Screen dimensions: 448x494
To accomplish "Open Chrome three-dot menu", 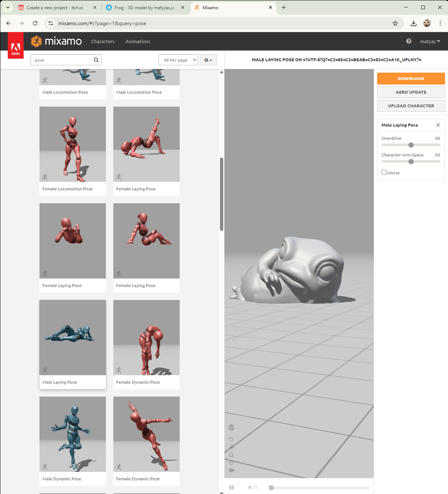I will (x=440, y=23).
